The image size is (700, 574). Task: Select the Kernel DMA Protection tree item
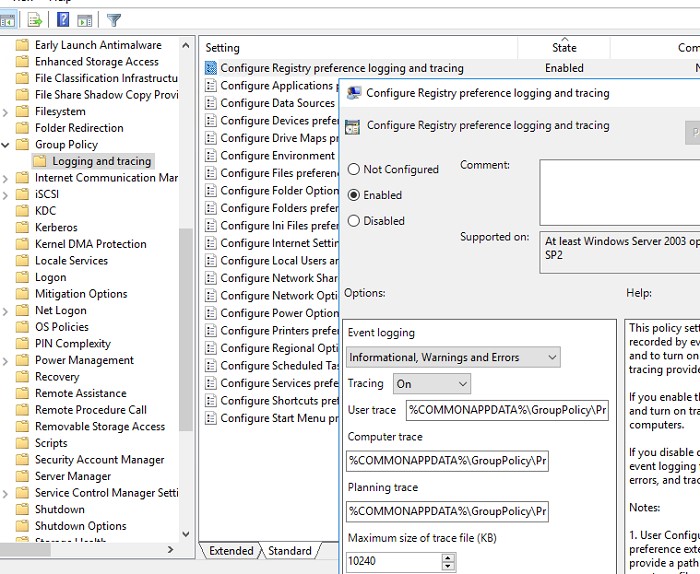(91, 244)
